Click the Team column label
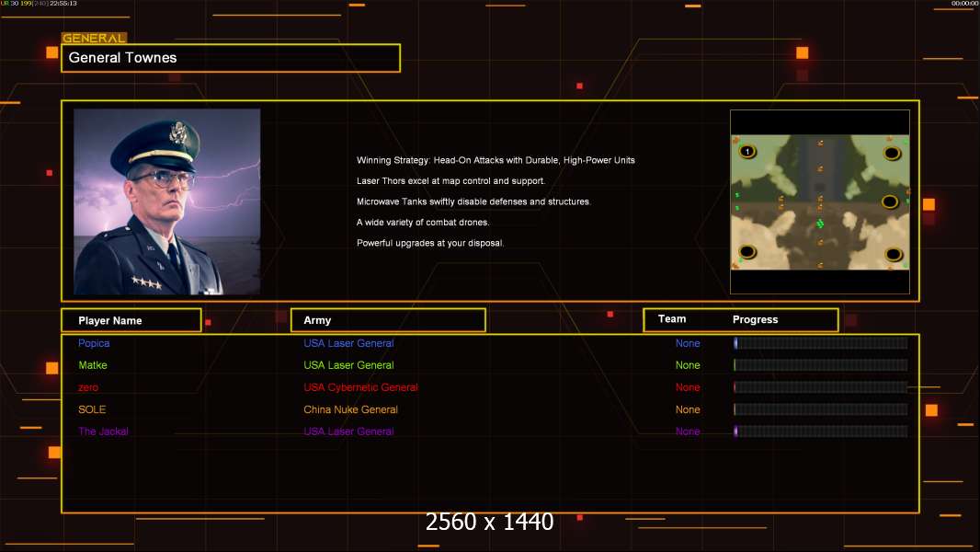980x552 pixels. point(672,319)
